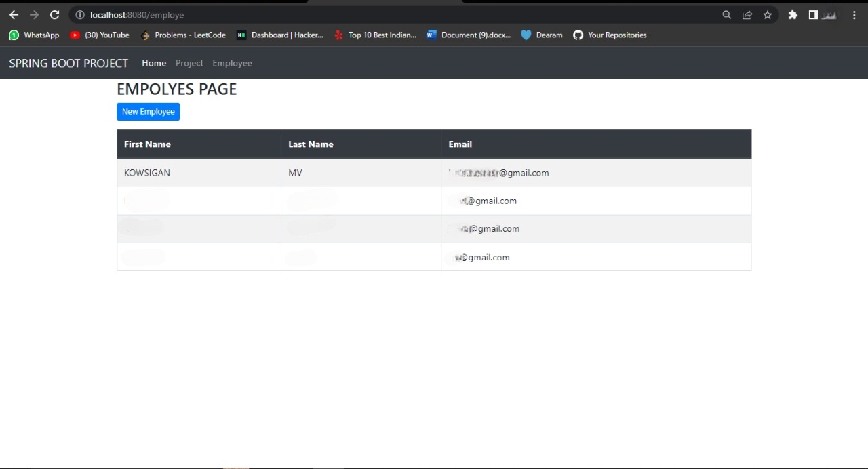Click the New Employee button
Viewport: 868px width, 469px height.
[x=148, y=111]
